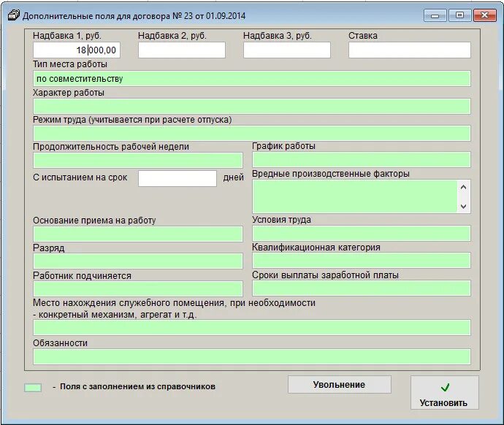The height and width of the screenshot is (425, 504).
Task: Click the Место нахождения служебного помещения field
Action: coord(252,328)
